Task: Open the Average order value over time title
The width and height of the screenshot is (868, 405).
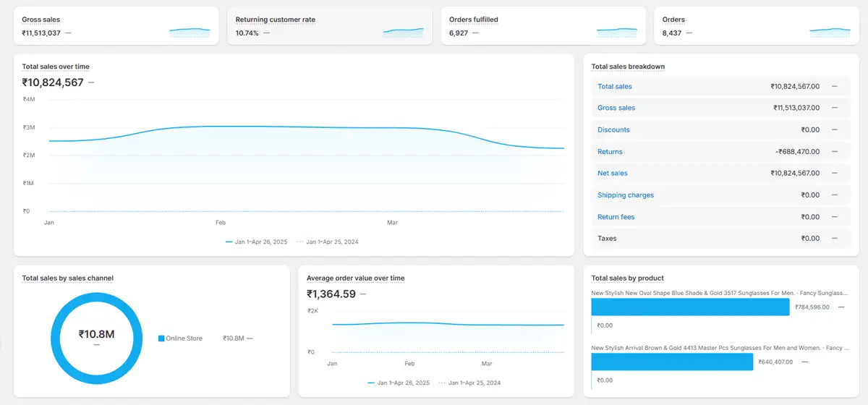Action: pyautogui.click(x=355, y=278)
